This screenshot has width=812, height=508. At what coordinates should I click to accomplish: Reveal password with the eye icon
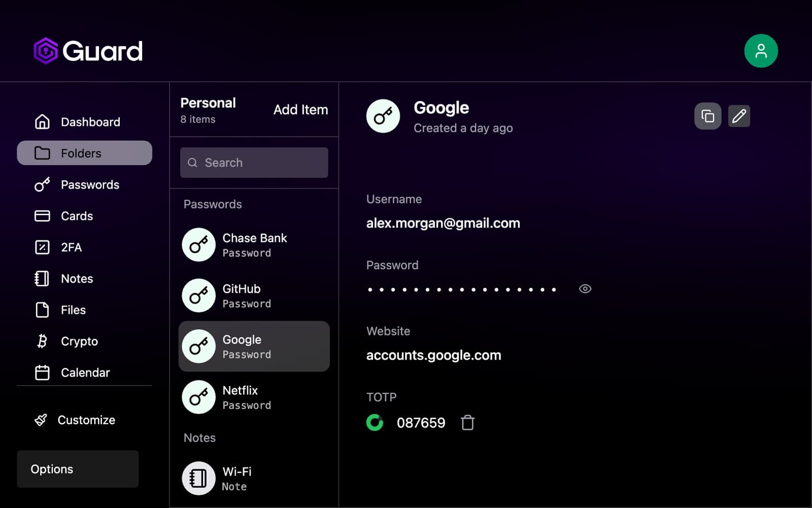[x=585, y=289]
